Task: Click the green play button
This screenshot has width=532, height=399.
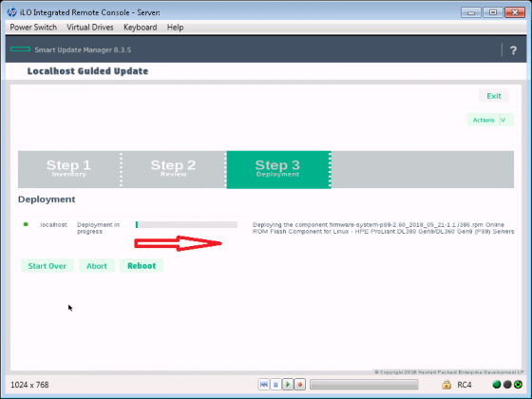Action: pos(288,385)
